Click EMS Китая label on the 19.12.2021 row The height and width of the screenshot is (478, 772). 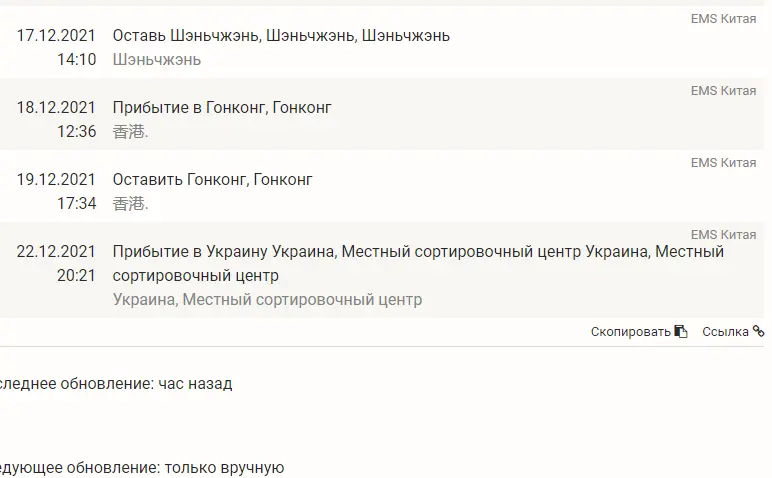tap(723, 162)
